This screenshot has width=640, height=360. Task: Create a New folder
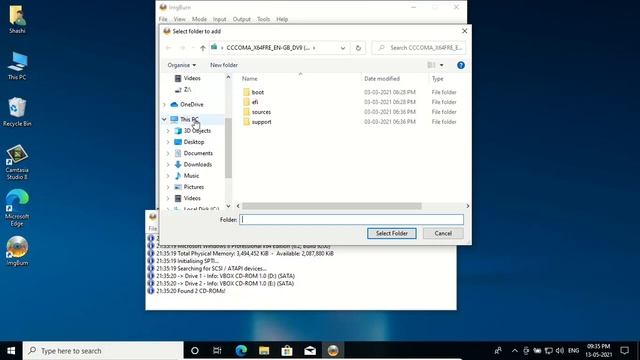[x=224, y=65]
